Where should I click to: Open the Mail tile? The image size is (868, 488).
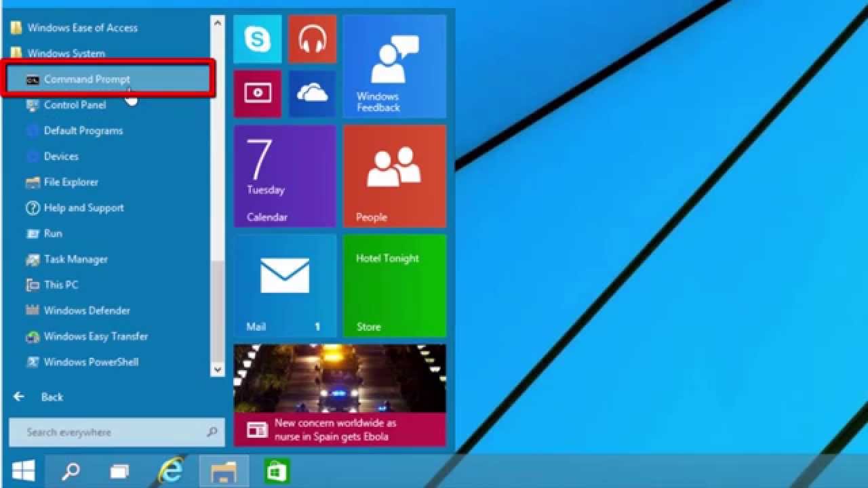coord(285,285)
